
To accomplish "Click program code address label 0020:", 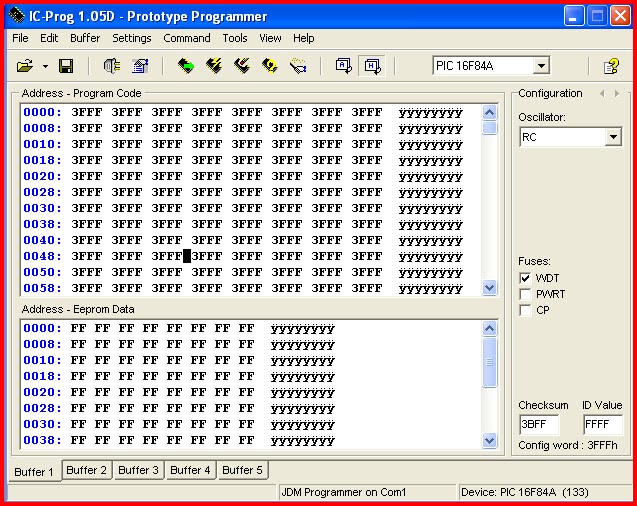I will click(x=42, y=176).
